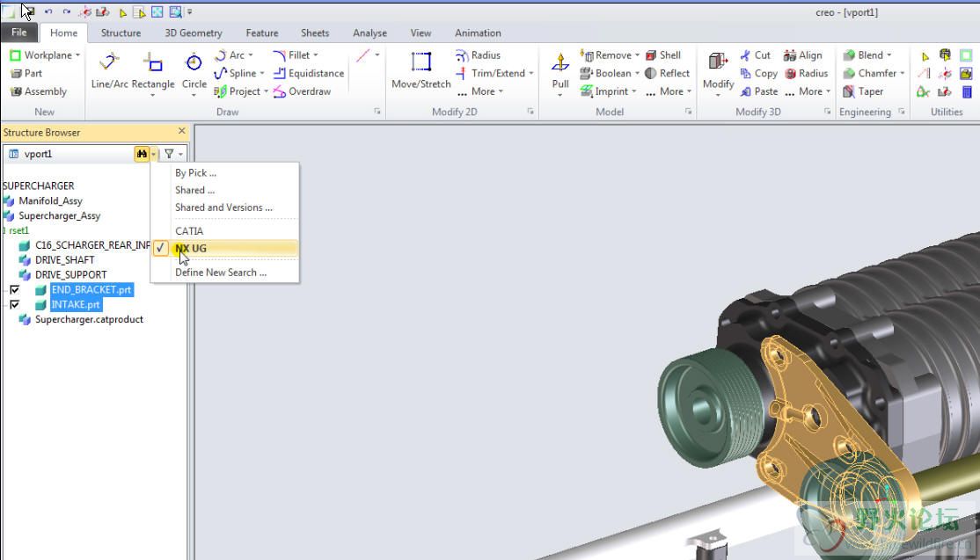980x560 pixels.
Task: Select the 2D Radius modify tool
Action: pyautogui.click(x=479, y=55)
